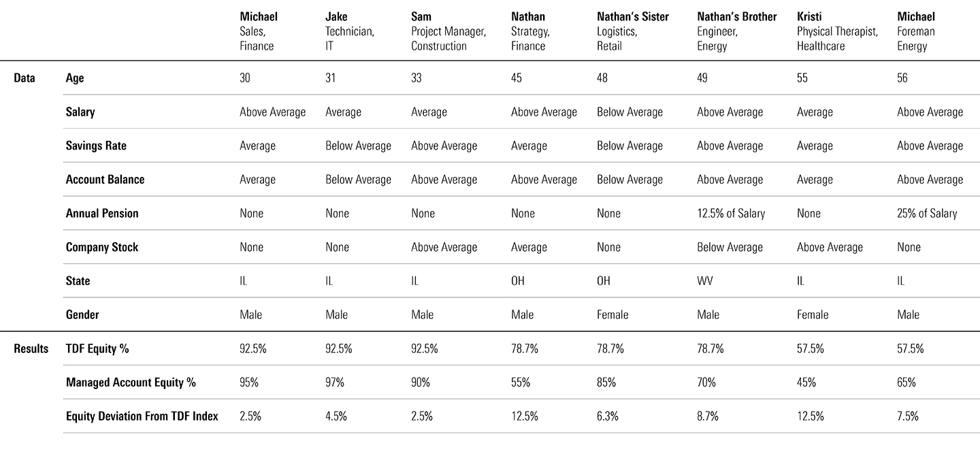Screen dimensions: 980x449
Task: Select the 97% managed account equity value
Action: click(x=335, y=382)
